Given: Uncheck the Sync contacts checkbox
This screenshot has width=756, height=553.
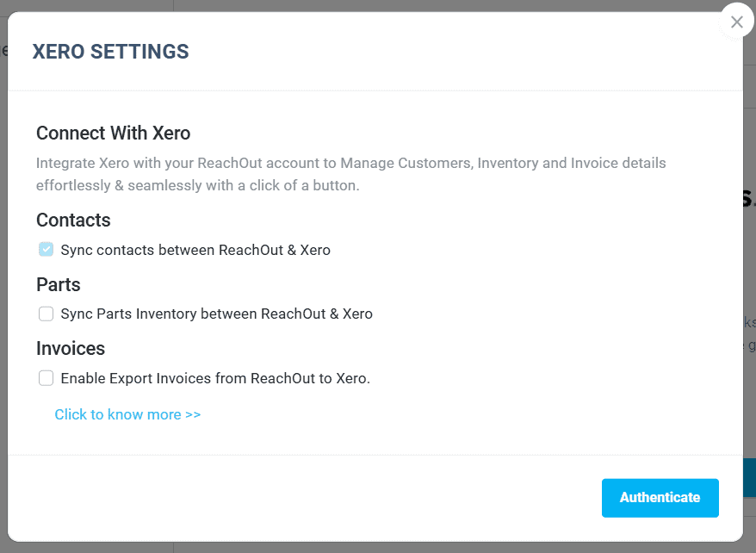Looking at the screenshot, I should tap(46, 249).
